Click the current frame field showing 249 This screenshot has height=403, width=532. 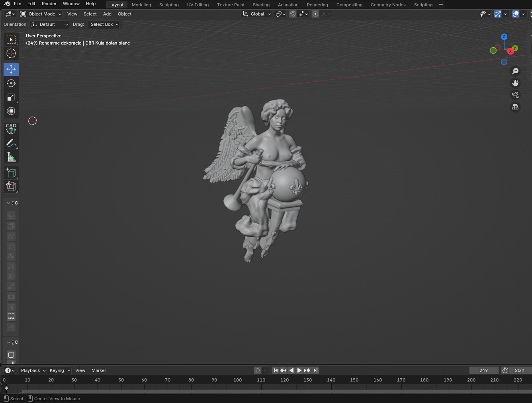[483, 370]
